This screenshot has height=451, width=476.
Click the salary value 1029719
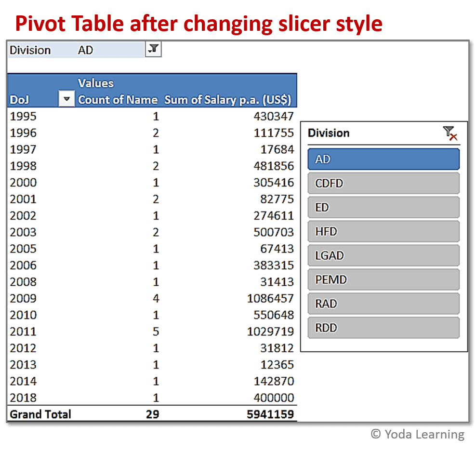click(x=270, y=332)
